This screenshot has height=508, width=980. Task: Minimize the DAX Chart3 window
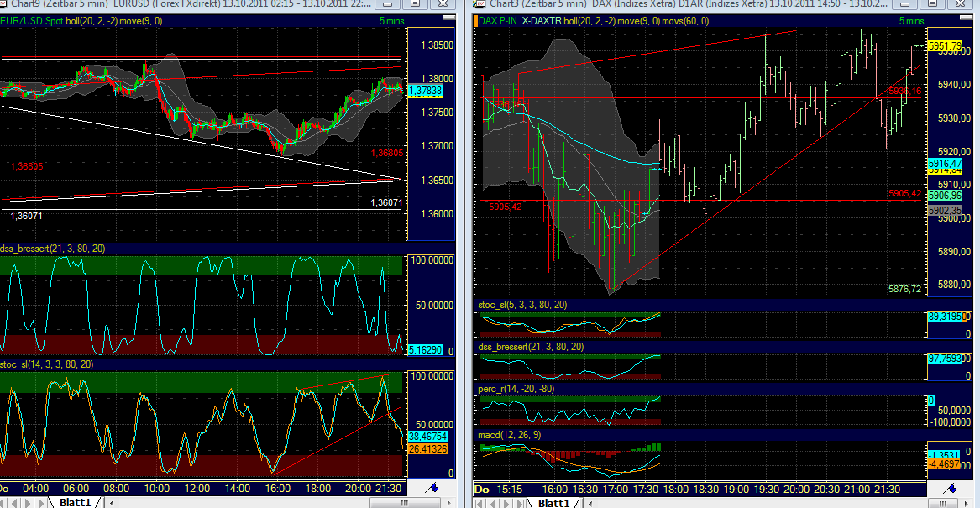(905, 3)
